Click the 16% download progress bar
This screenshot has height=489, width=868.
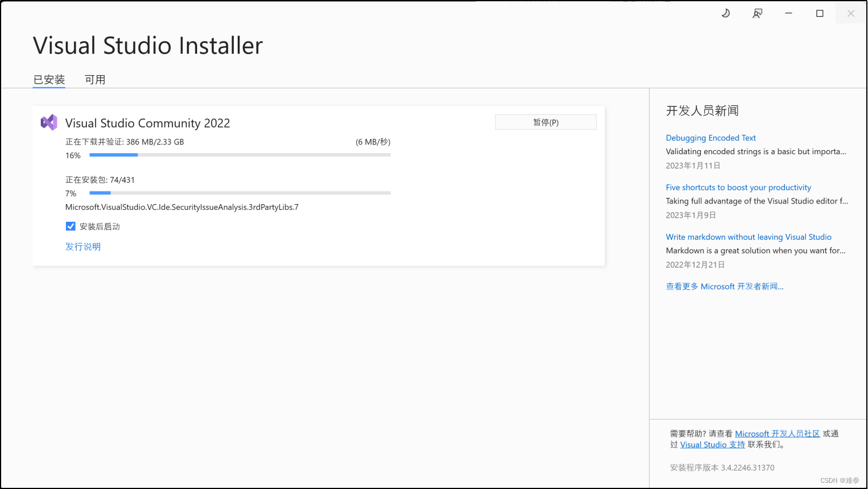(240, 155)
